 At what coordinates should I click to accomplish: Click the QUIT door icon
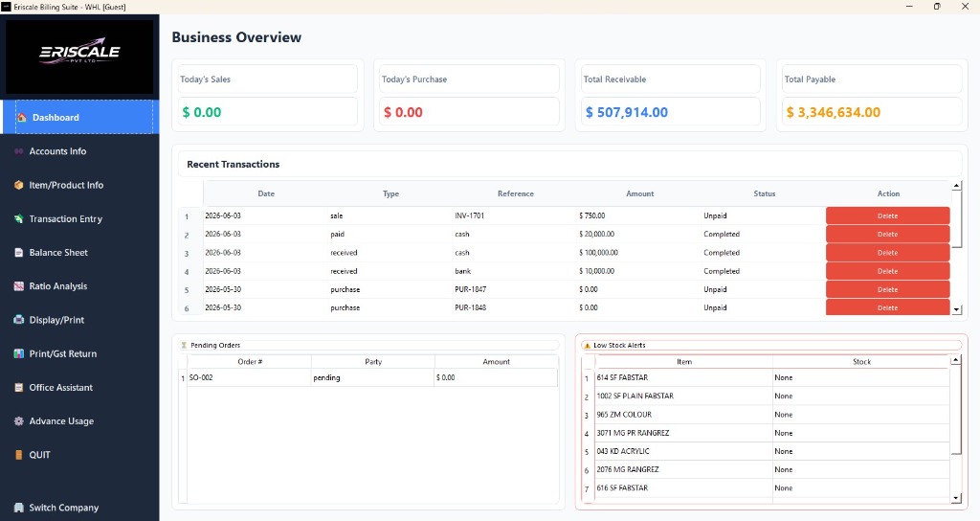click(x=19, y=455)
